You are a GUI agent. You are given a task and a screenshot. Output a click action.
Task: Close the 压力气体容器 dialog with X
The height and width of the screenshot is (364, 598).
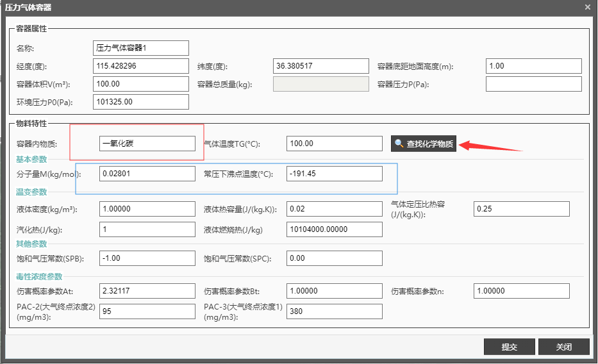pos(587,7)
